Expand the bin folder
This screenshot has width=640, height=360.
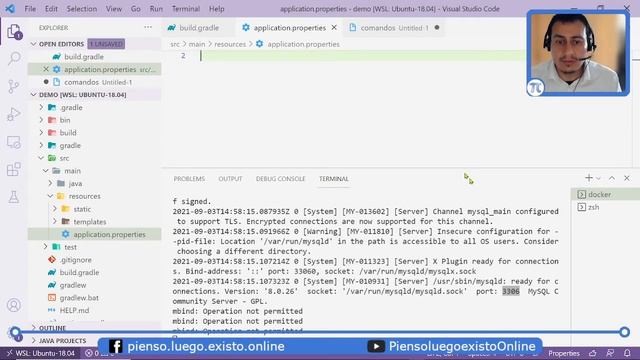(41, 120)
